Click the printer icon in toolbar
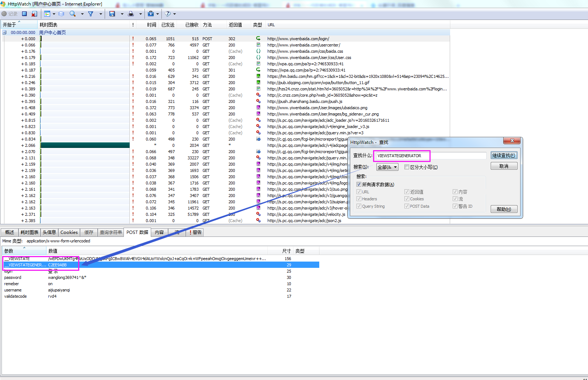588x380 pixels. (131, 14)
